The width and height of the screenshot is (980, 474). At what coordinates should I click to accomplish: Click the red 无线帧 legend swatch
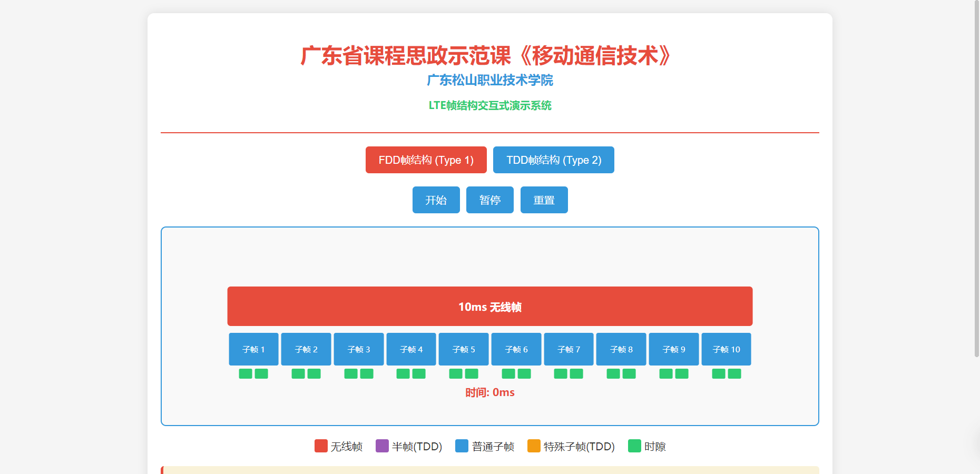tap(321, 446)
